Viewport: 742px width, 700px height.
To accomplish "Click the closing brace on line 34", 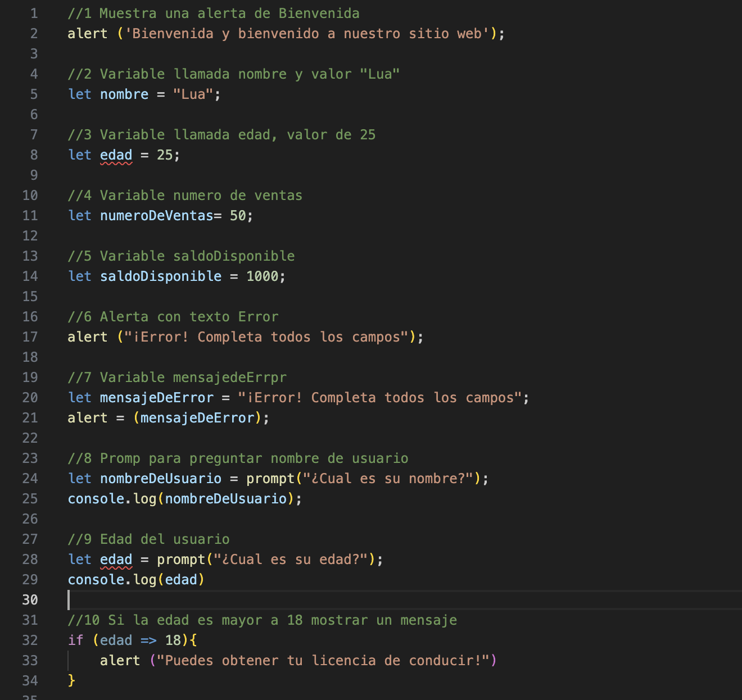I will tap(71, 681).
